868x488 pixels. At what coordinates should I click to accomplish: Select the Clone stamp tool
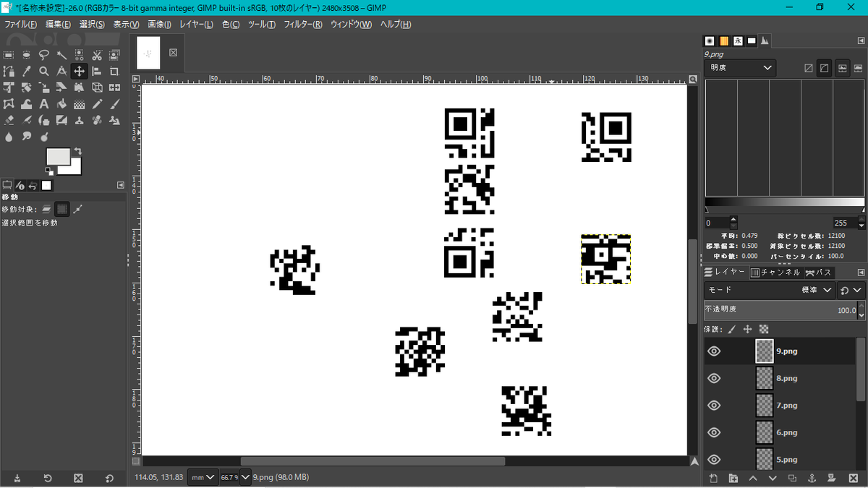(79, 120)
